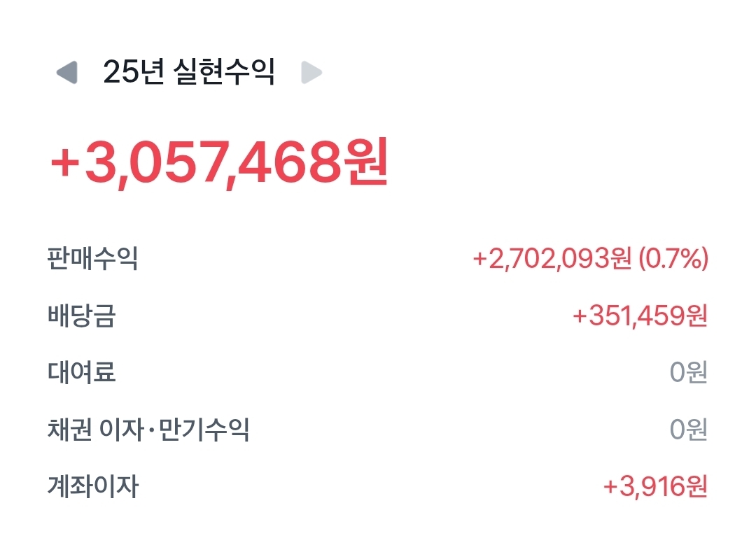Select the 대여료 row label
Image resolution: width=756 pixels, height=538 pixels.
pos(81,372)
